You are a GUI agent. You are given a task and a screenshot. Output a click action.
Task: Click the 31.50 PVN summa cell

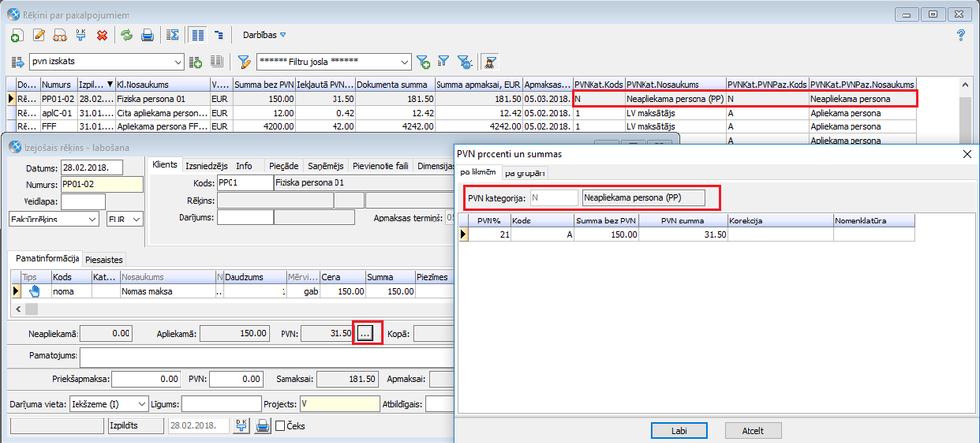point(683,235)
